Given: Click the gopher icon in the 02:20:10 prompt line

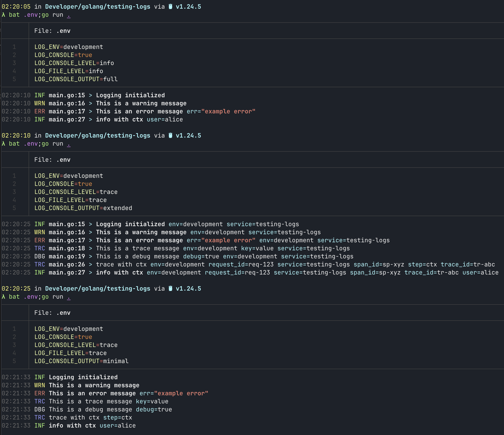Looking at the screenshot, I should 170,135.
